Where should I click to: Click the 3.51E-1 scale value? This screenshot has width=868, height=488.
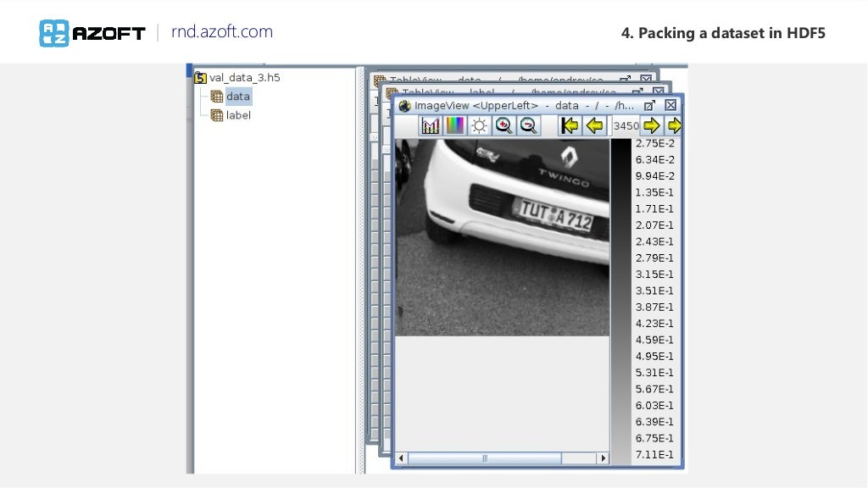(655, 291)
